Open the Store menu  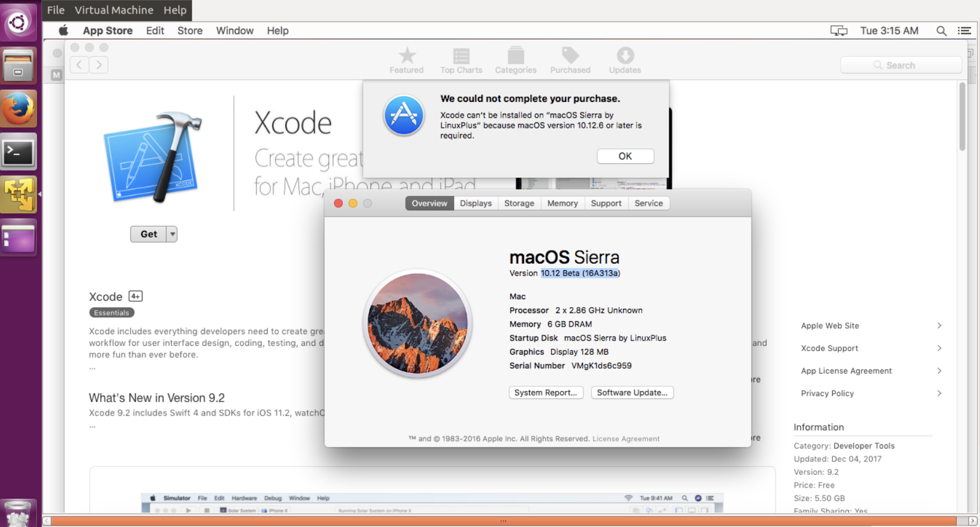pyautogui.click(x=190, y=31)
